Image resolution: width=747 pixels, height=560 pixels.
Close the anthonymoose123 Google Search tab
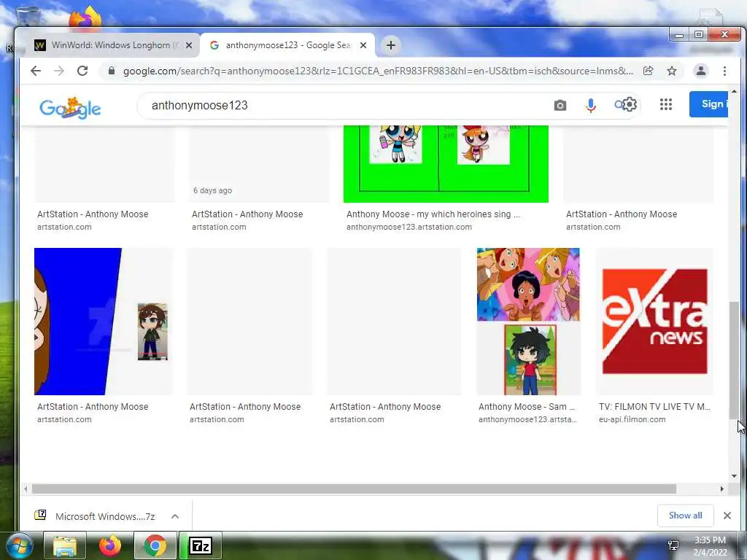[x=363, y=45]
